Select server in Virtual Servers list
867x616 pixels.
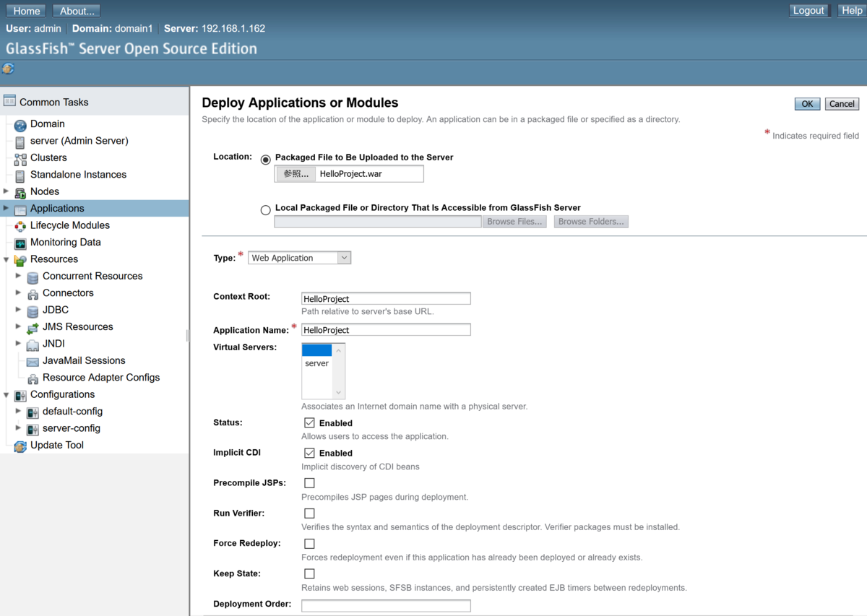point(316,363)
